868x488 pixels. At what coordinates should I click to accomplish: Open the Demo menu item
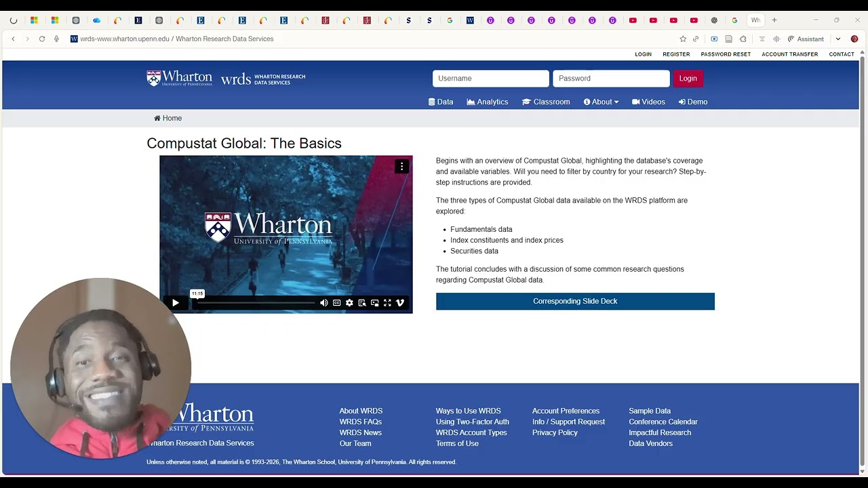(693, 102)
